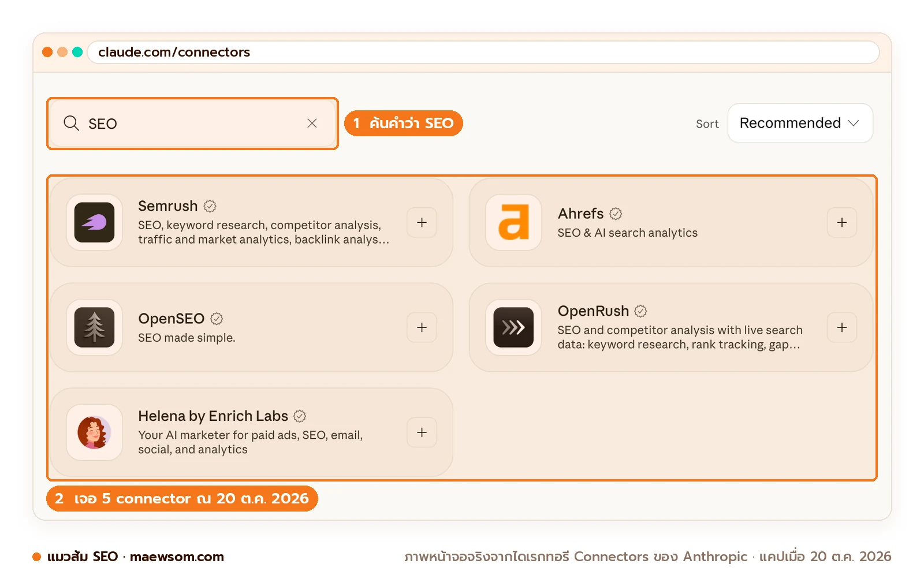Add the Semrush connector
This screenshot has height=586, width=924.
click(x=422, y=222)
